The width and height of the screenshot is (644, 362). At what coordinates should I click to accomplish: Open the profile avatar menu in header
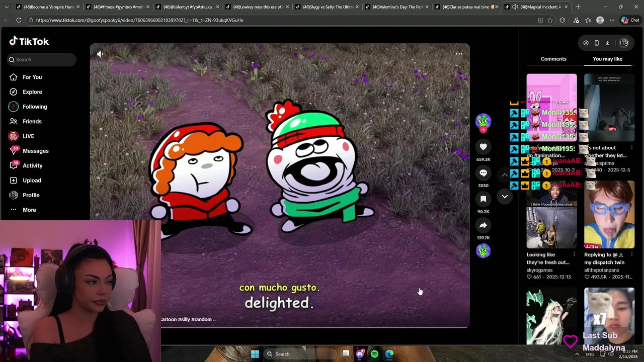624,43
